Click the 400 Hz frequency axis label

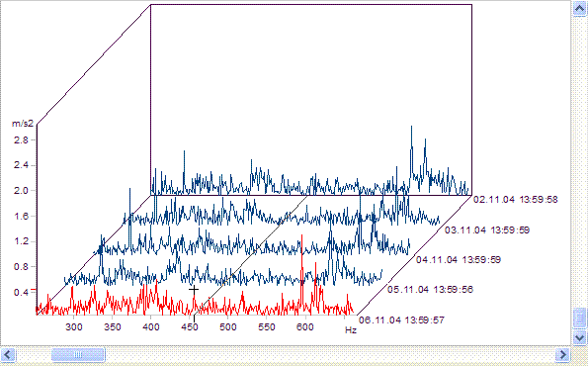[x=151, y=327]
